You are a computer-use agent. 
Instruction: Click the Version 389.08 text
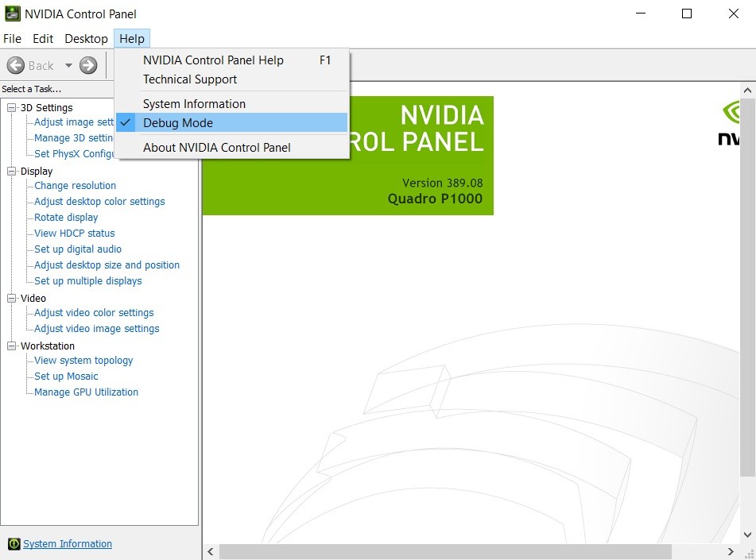point(442,183)
